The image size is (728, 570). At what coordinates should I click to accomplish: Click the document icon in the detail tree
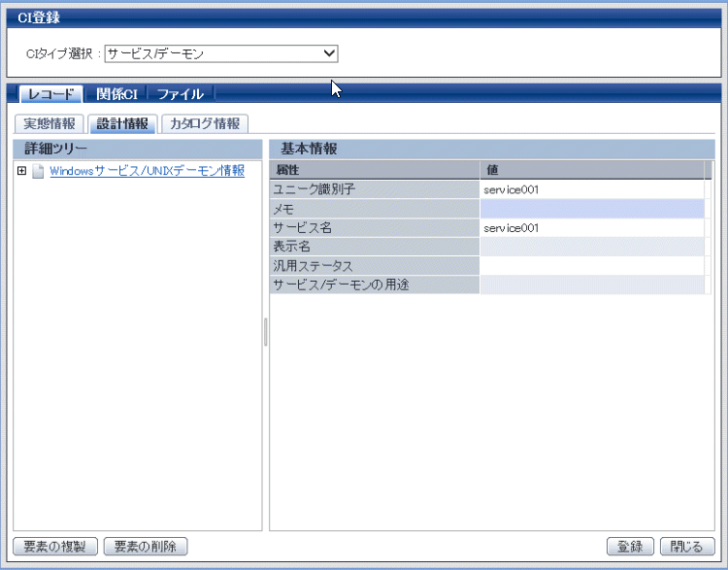coord(38,172)
